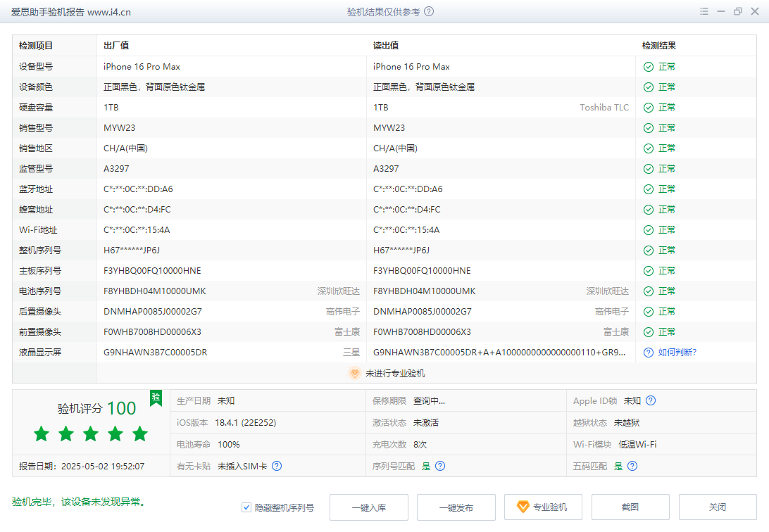The height and width of the screenshot is (532, 769).
Task: Click the green check icon in 蜂窝地址 row
Action: tap(649, 210)
